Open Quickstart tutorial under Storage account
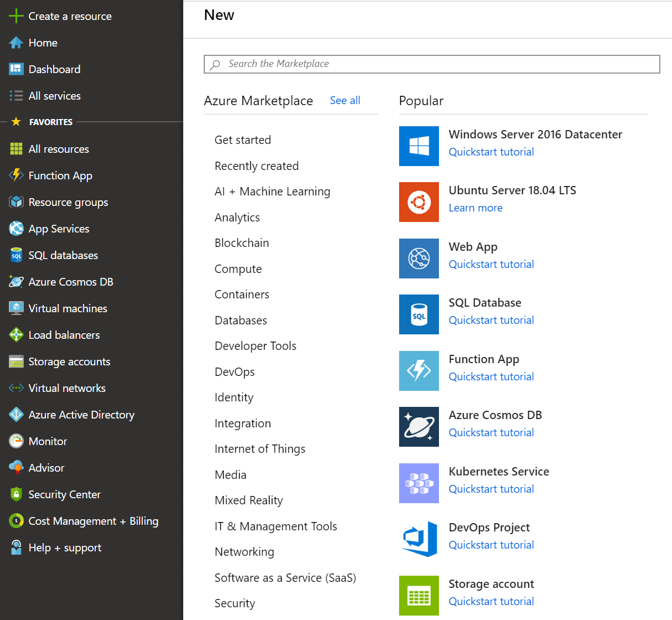This screenshot has height=620, width=672. pyautogui.click(x=491, y=601)
